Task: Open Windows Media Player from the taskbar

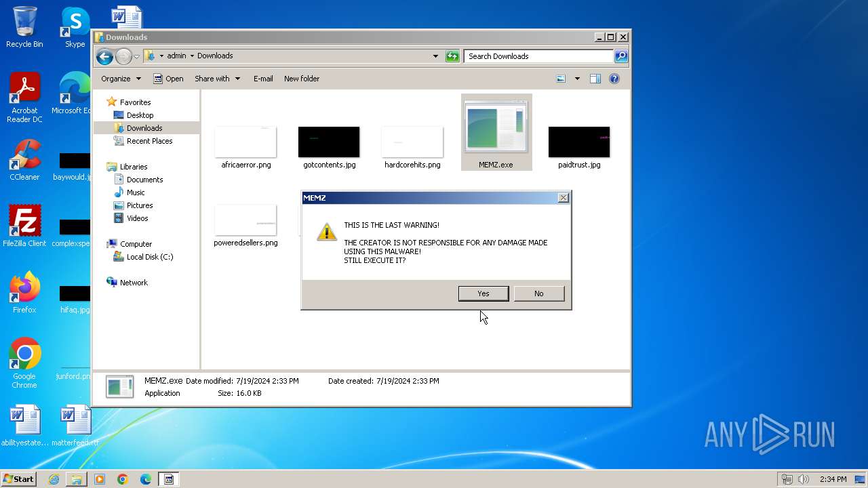Action: (100, 479)
